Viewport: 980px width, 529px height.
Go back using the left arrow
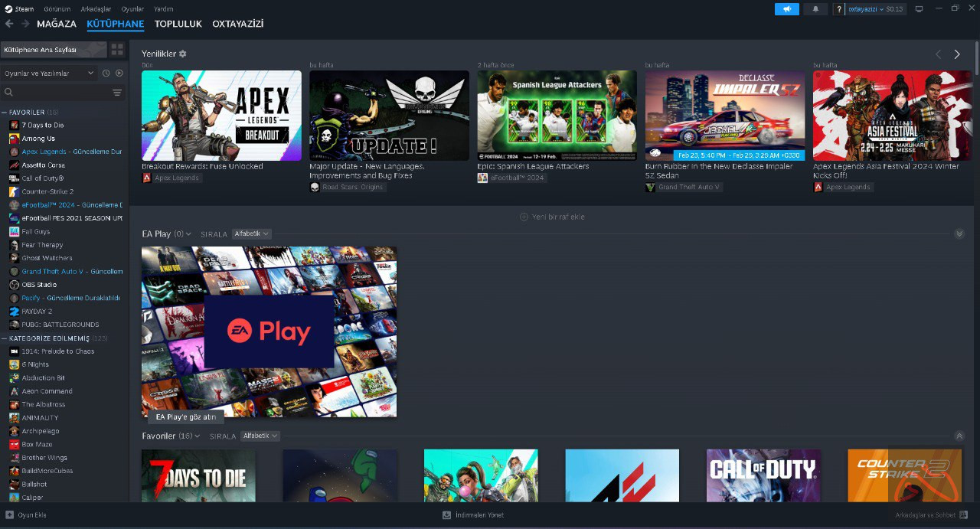pos(9,24)
